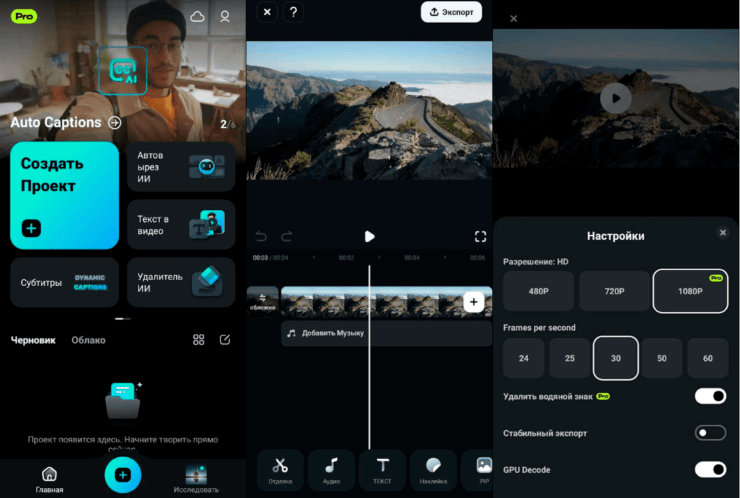Choose the 720P resolution option
The image size is (740, 498).
(612, 291)
